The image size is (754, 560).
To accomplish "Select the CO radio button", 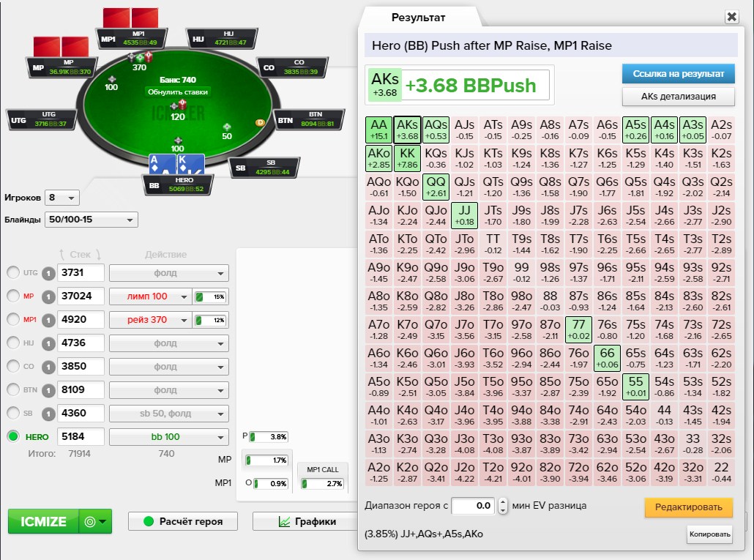I will pos(13,366).
